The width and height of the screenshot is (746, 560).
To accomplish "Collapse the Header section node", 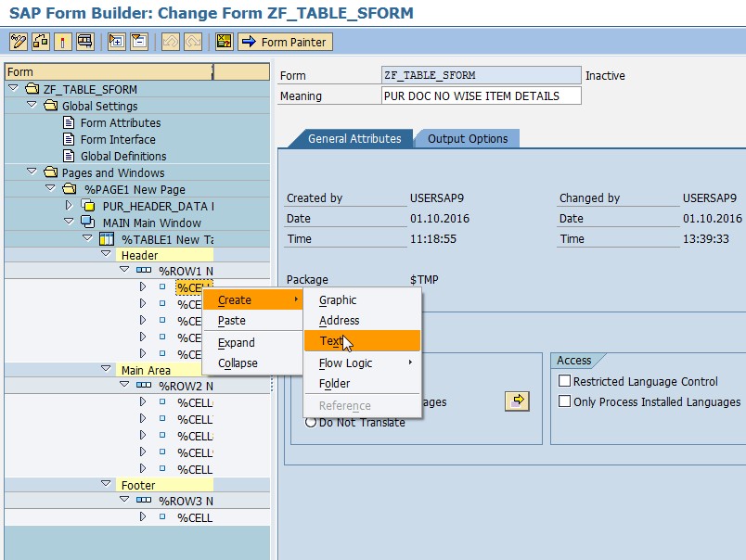I will (x=106, y=254).
